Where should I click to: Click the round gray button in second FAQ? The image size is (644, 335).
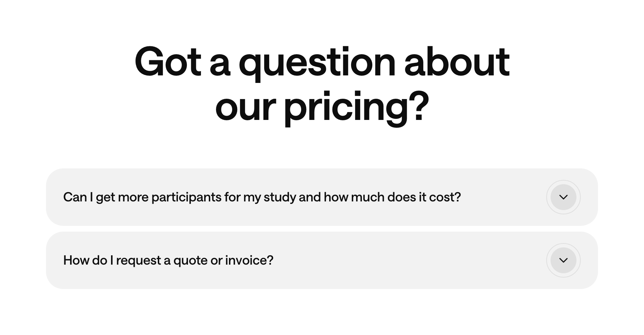click(x=563, y=260)
